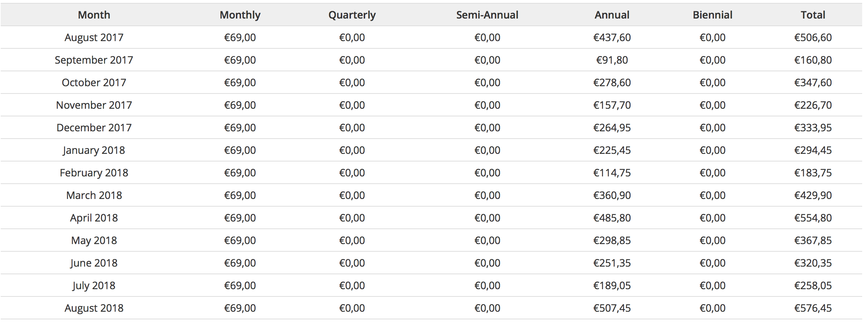Click the October 2017 total €347,60
Image resolution: width=868 pixels, height=323 pixels.
coord(813,83)
